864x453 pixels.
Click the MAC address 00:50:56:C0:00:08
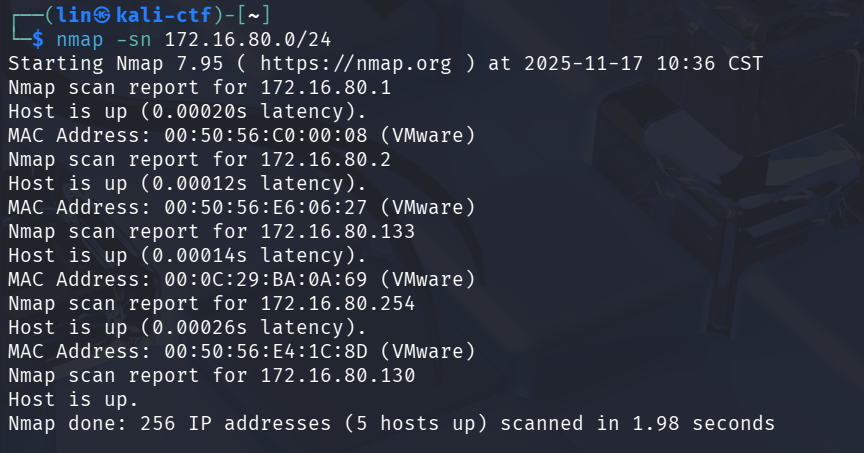(266, 136)
